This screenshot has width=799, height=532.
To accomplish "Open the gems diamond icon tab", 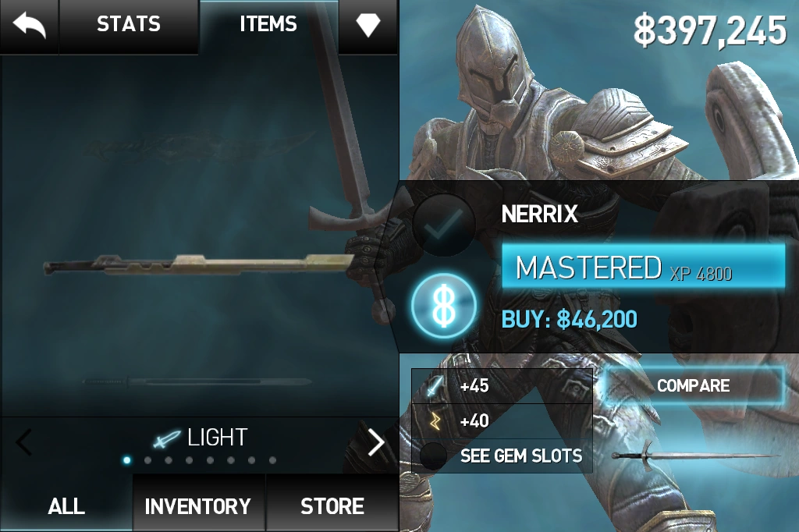I will point(368,24).
